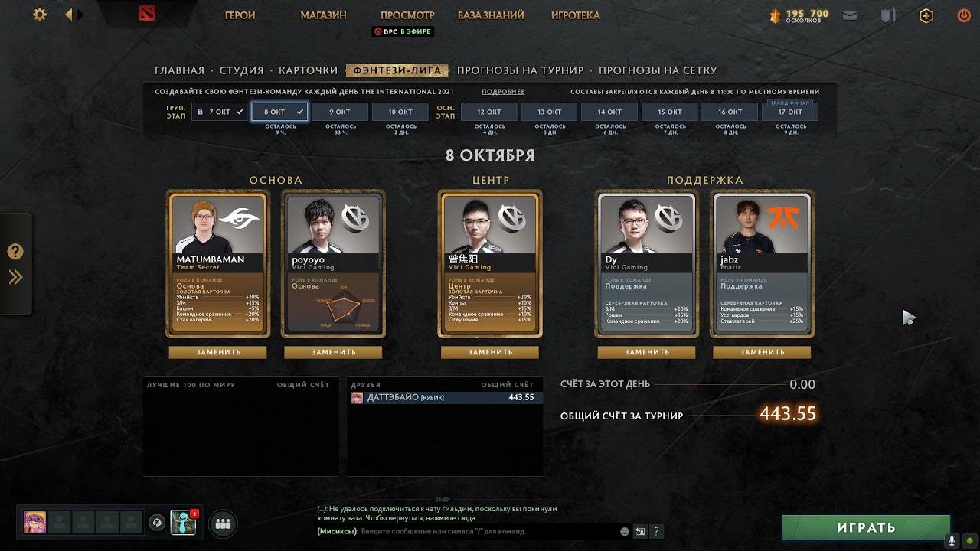980x551 pixels.
Task: Open the settings gear icon
Action: coord(40,15)
